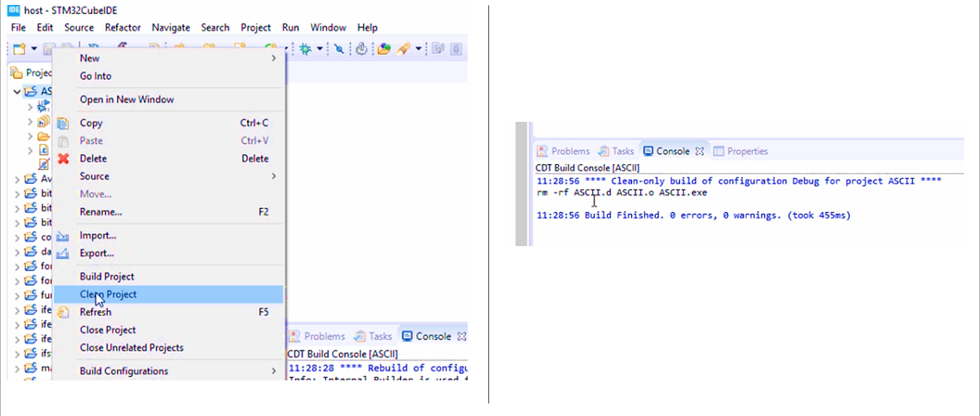
Task: Toggle the Skip All Breakpoints toolbar icon
Action: point(339,49)
